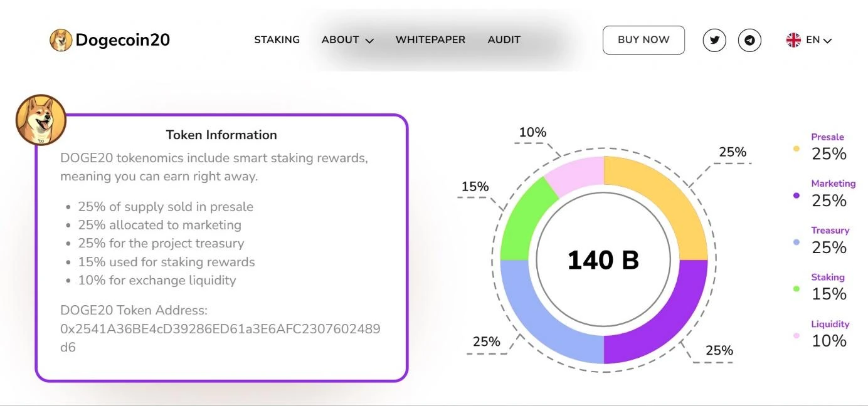Viewport: 868px width, 406px height.
Task: Click the Shiba avatar on Token Information card
Action: tap(41, 120)
